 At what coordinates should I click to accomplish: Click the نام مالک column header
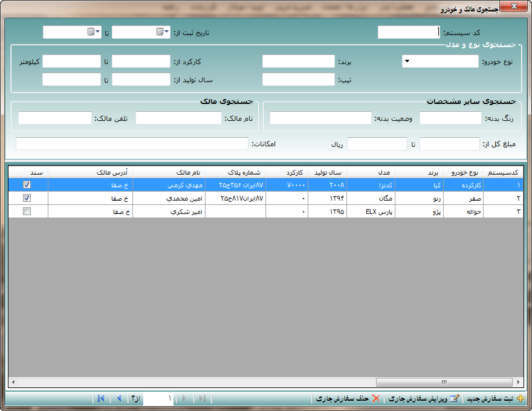pos(169,172)
